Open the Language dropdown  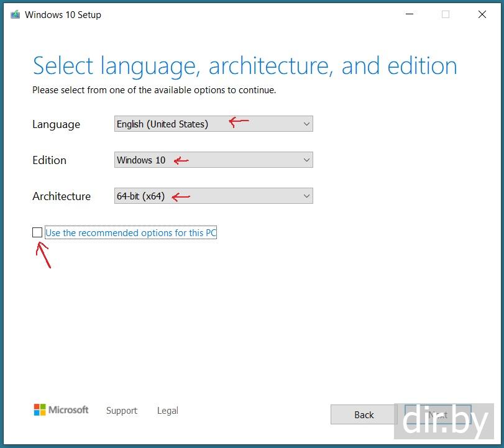[x=213, y=124]
